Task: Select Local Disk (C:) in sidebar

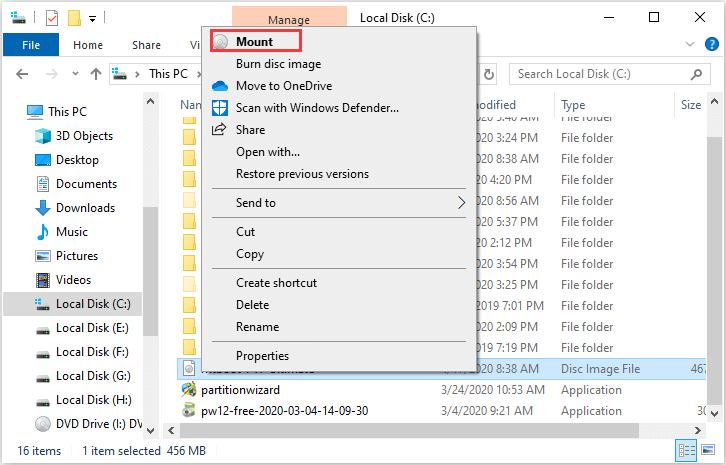Action: pyautogui.click(x=73, y=304)
